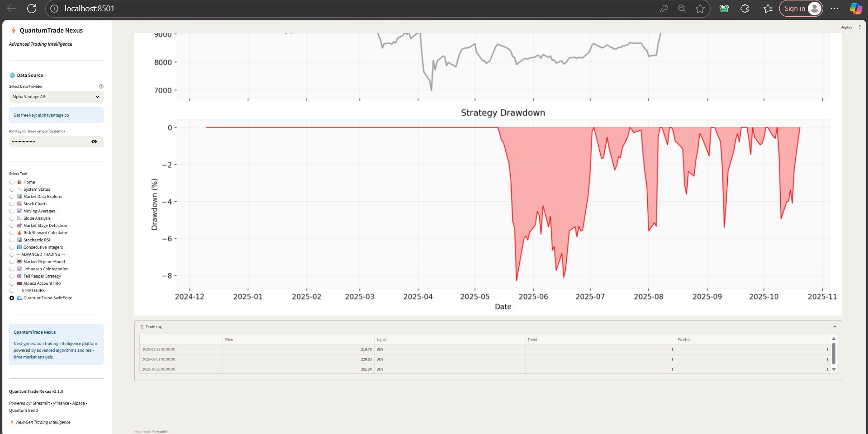Click the trade log scrollbar thumb
The image size is (868, 434).
point(834,354)
